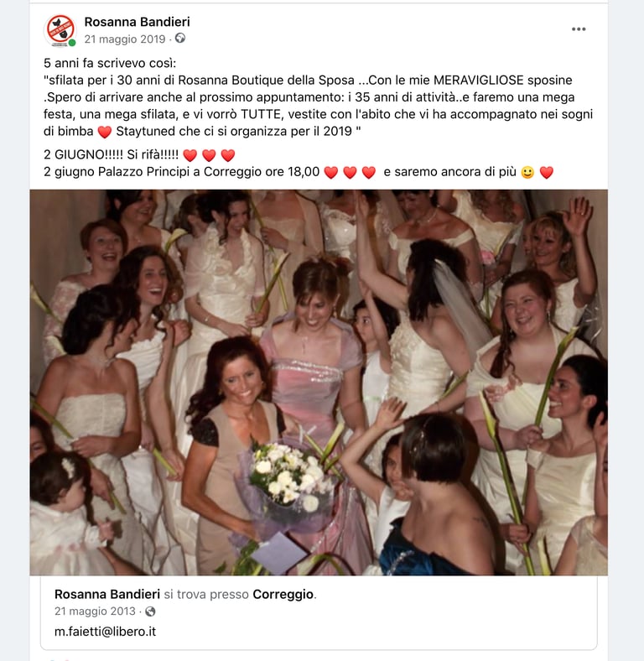Image resolution: width=644 pixels, height=661 pixels.
Task: Click 'si trova presso' text in shared post
Action: pos(206,595)
